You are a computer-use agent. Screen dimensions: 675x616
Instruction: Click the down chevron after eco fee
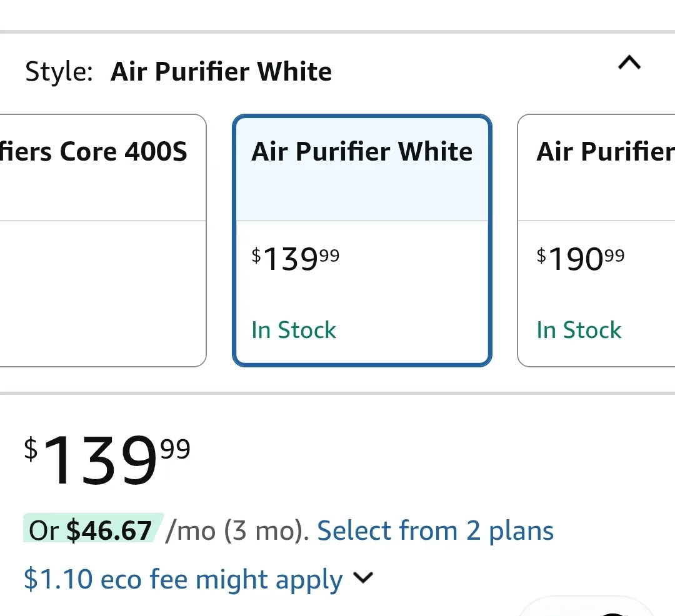click(363, 579)
